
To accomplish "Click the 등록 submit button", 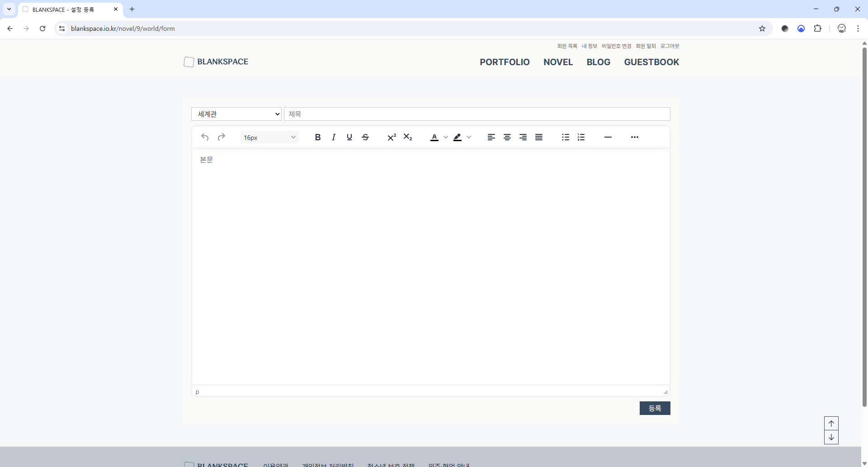I will [x=655, y=408].
